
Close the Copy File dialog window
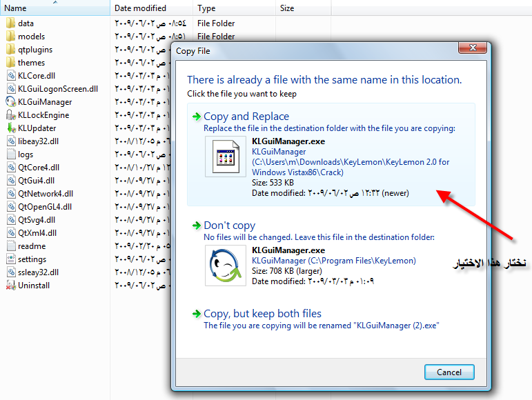[x=473, y=48]
